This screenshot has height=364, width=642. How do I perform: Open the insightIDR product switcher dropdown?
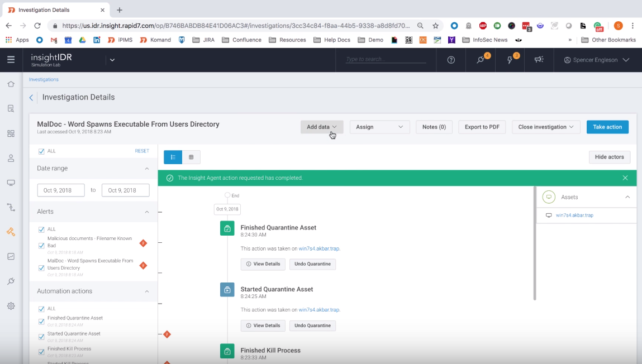[112, 60]
